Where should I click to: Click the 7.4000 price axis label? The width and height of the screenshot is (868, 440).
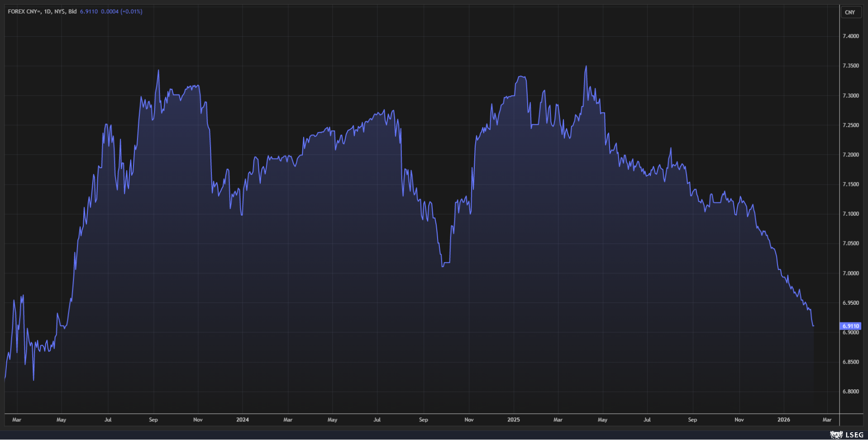tap(850, 36)
